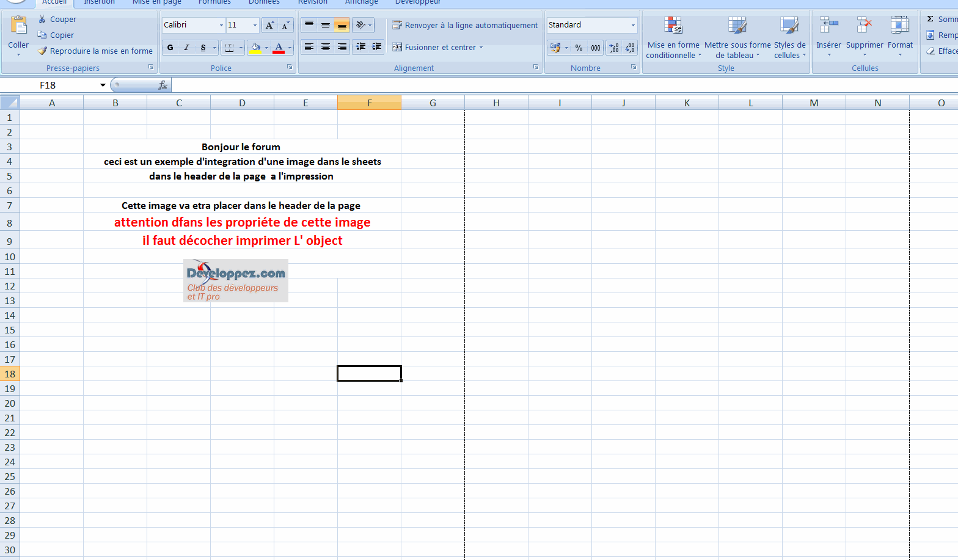Apply thousands separator 000 style
Viewport: 958px width, 560px height.
click(596, 48)
